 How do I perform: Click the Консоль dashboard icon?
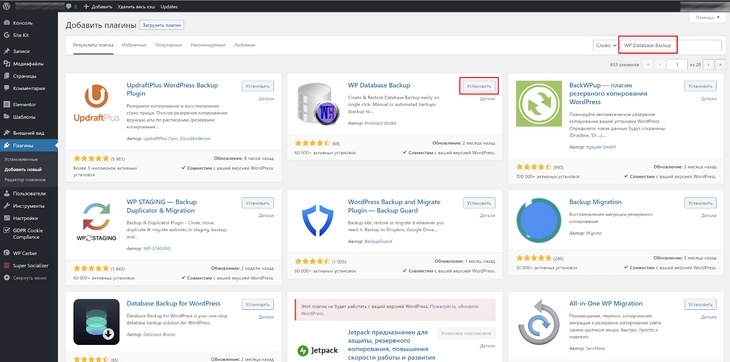[7, 23]
